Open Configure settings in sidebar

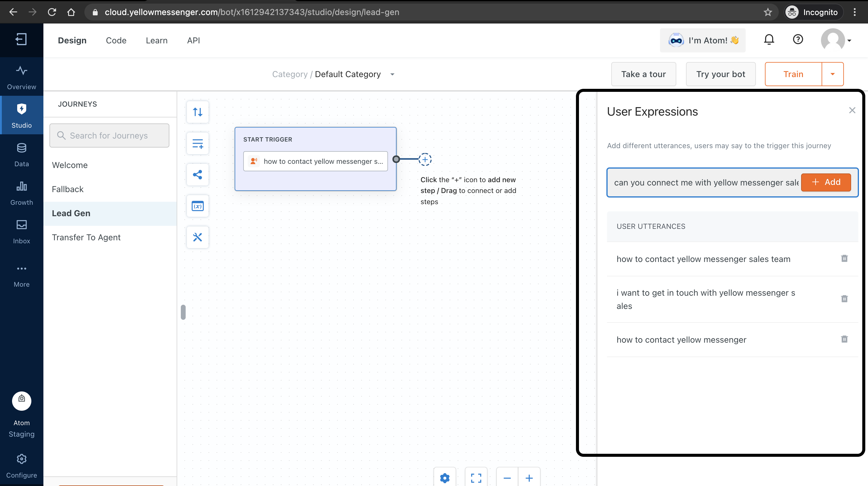pos(22,466)
